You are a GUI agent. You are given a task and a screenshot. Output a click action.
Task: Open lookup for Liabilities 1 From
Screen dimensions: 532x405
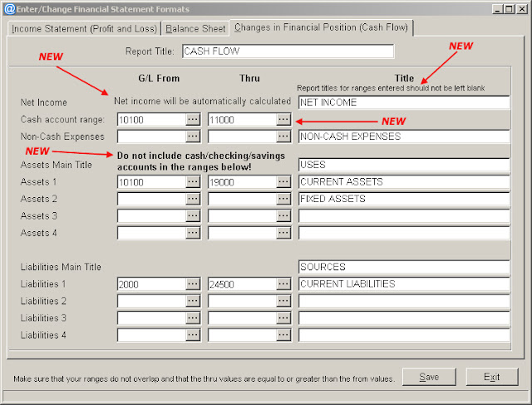point(193,284)
